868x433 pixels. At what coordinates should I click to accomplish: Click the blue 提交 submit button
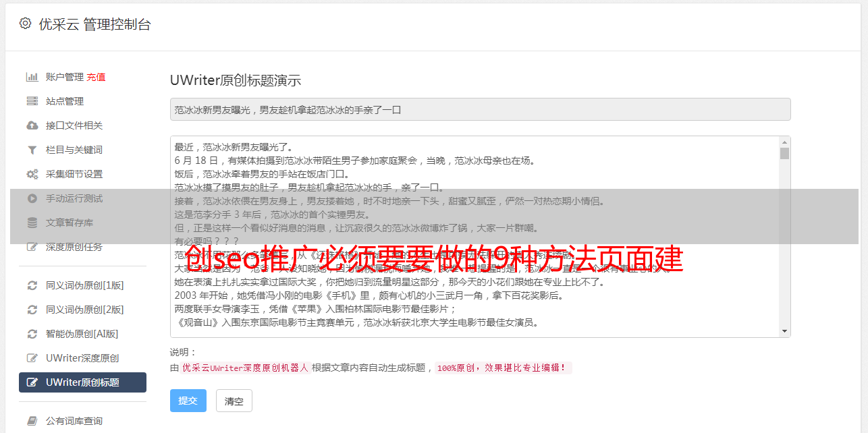(x=188, y=401)
